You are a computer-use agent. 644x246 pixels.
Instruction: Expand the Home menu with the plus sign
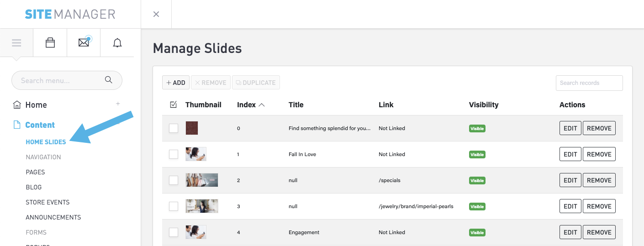[118, 104]
